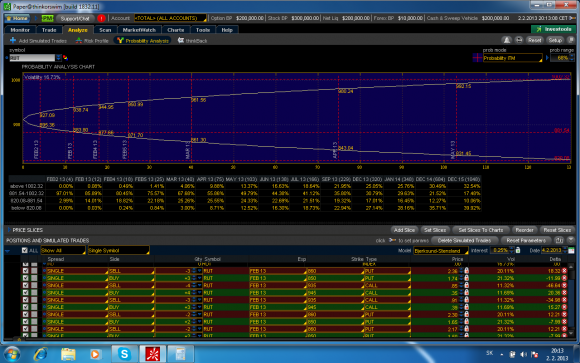Click the Investools button

[553, 29]
